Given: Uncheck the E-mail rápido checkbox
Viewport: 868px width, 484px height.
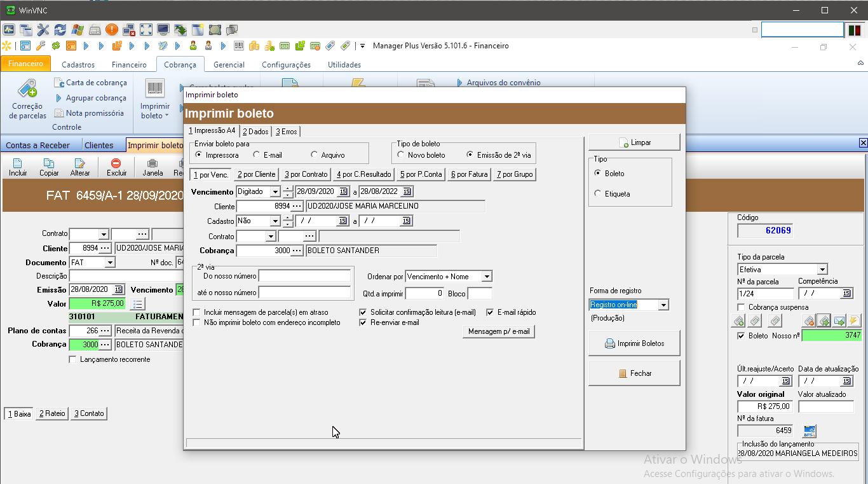Looking at the screenshot, I should click(x=490, y=312).
